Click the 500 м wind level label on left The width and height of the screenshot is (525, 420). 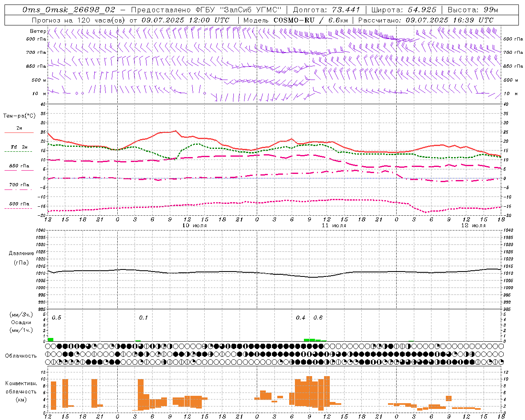[39, 80]
